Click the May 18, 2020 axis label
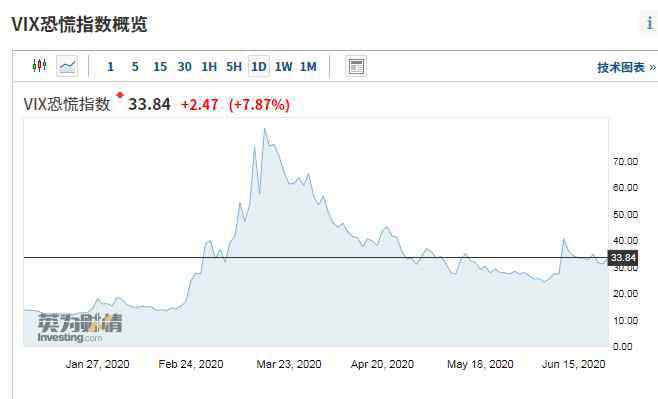This screenshot has width=658, height=399. click(x=480, y=364)
